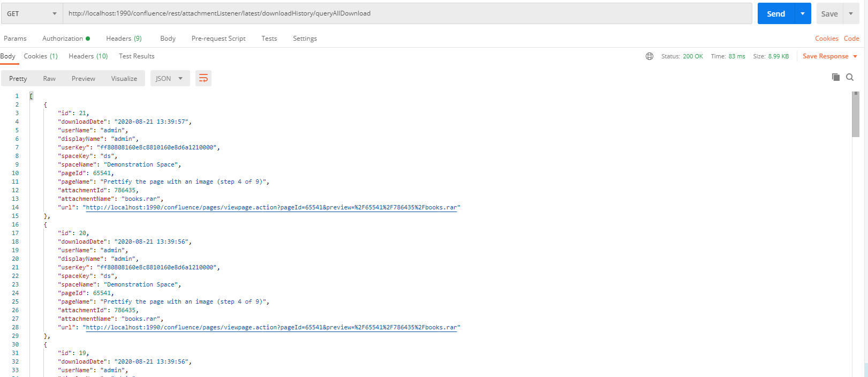Copy response body with the copy icon
The image size is (868, 377).
tap(835, 77)
